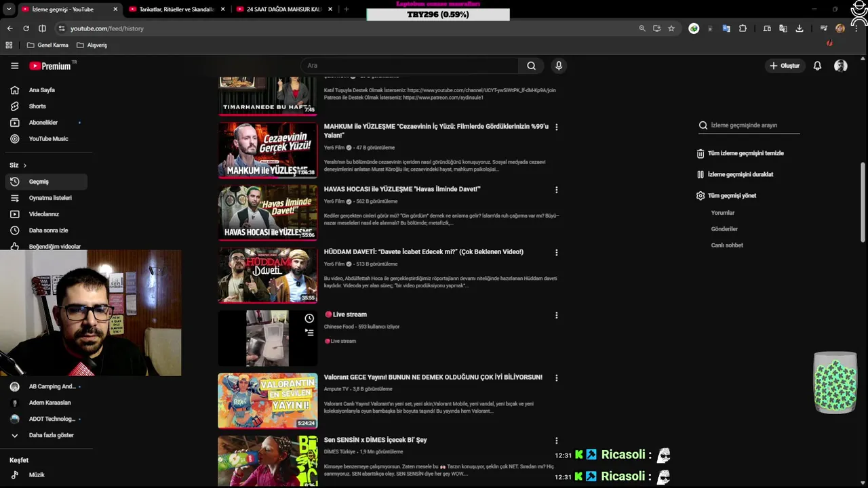The width and height of the screenshot is (868, 488).
Task: Open the notifications bell
Action: point(817,66)
